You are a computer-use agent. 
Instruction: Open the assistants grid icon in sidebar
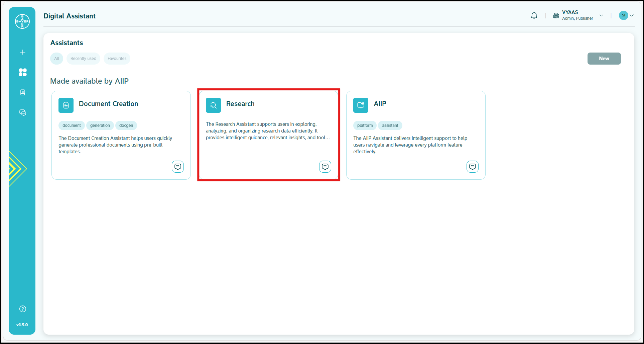pos(23,72)
